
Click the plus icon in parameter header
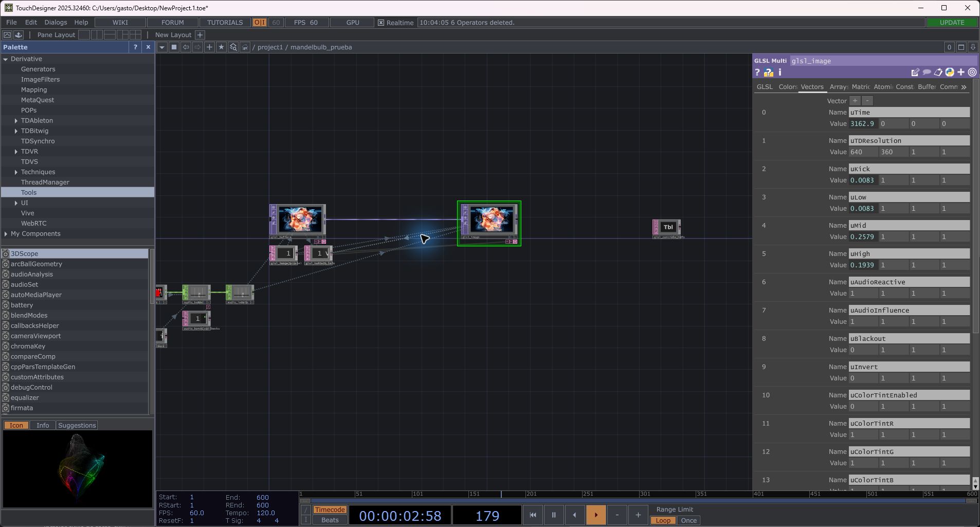961,72
